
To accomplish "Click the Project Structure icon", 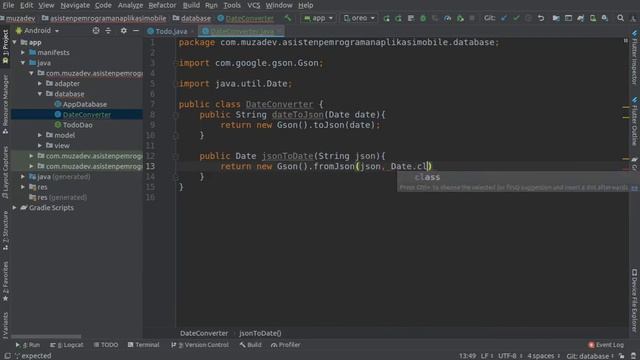I will 556,18.
